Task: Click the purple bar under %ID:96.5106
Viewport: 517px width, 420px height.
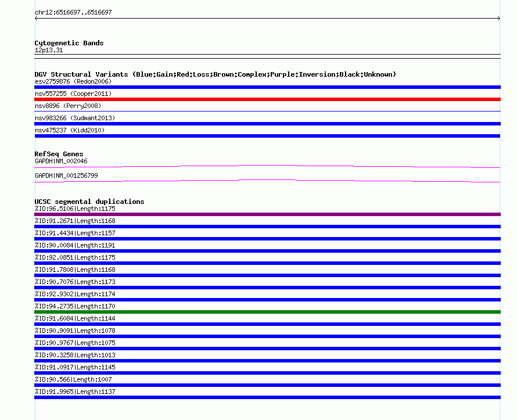Action: [267, 214]
